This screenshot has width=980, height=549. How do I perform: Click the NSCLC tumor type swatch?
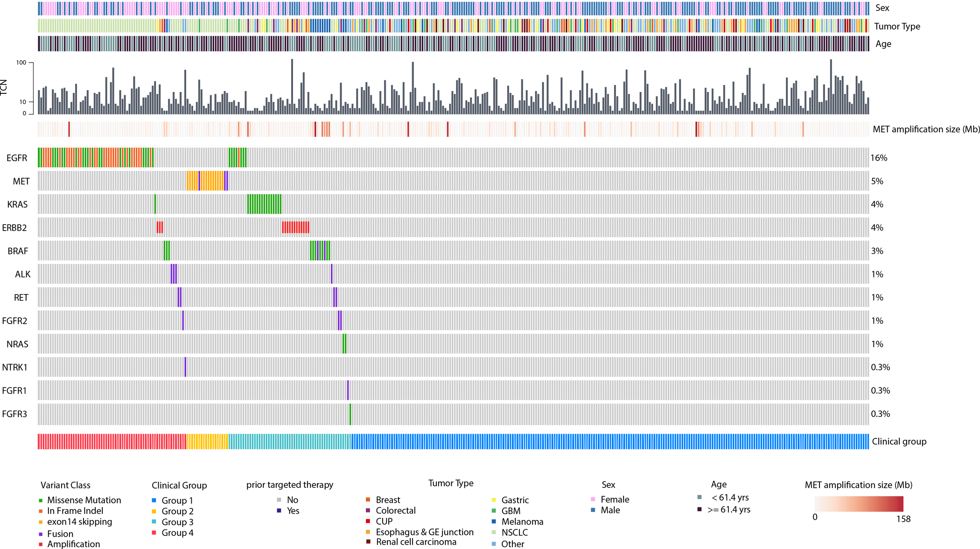pos(494,533)
